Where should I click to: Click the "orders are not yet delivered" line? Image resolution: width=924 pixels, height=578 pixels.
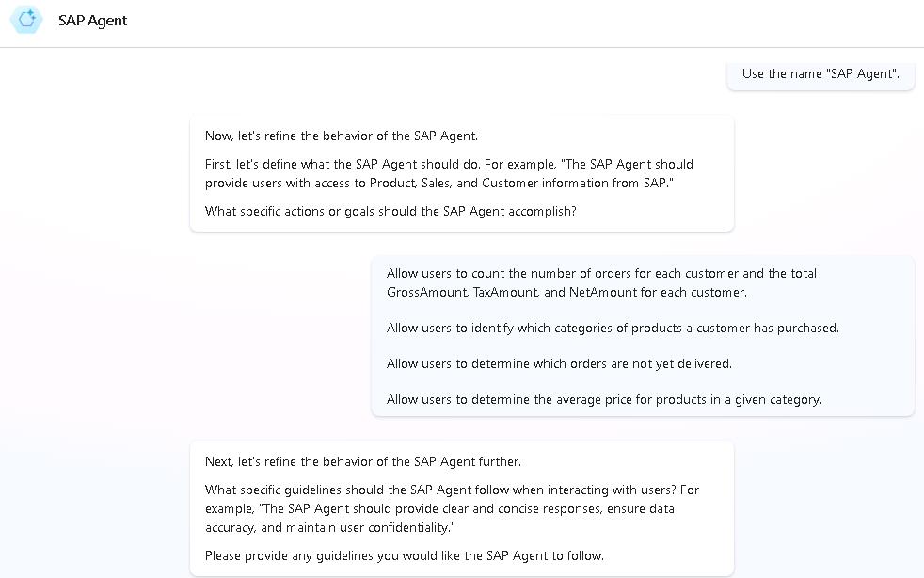pyautogui.click(x=559, y=363)
